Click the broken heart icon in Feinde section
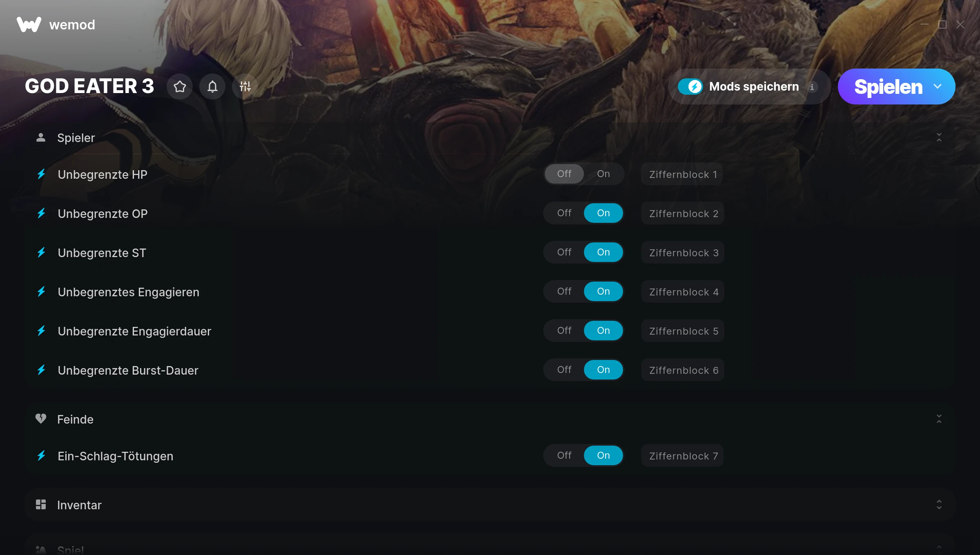The image size is (980, 555). (41, 419)
